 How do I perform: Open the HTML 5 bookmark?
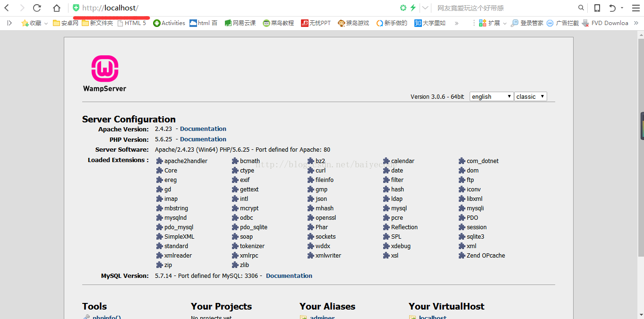coord(132,23)
